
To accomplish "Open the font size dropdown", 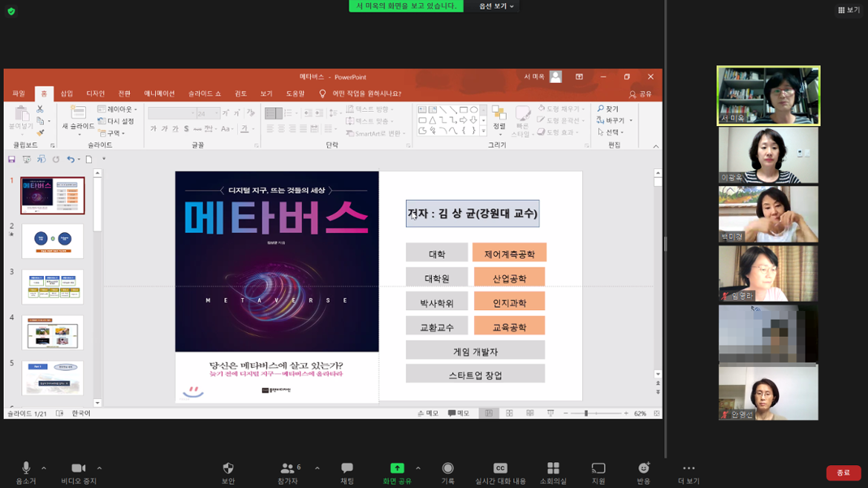I will 215,113.
